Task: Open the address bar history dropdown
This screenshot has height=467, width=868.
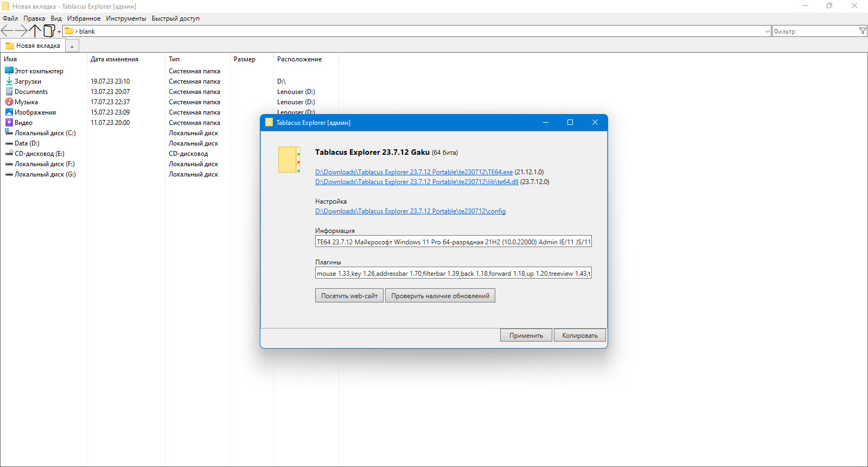Action: click(x=767, y=31)
